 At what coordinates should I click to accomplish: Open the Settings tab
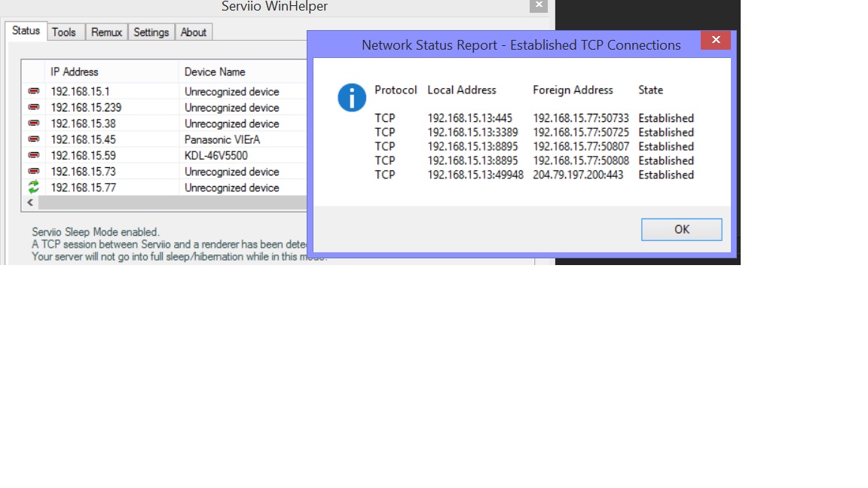(x=151, y=32)
